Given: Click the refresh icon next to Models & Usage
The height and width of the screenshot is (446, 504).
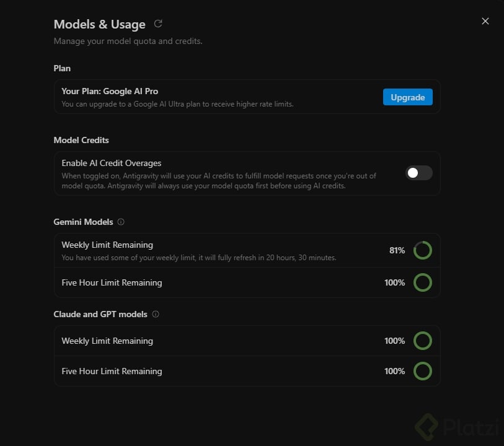Looking at the screenshot, I should 158,24.
